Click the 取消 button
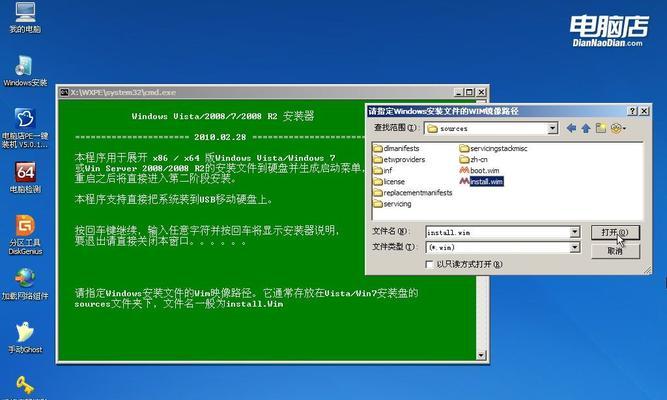The height and width of the screenshot is (400, 667). pos(615,251)
